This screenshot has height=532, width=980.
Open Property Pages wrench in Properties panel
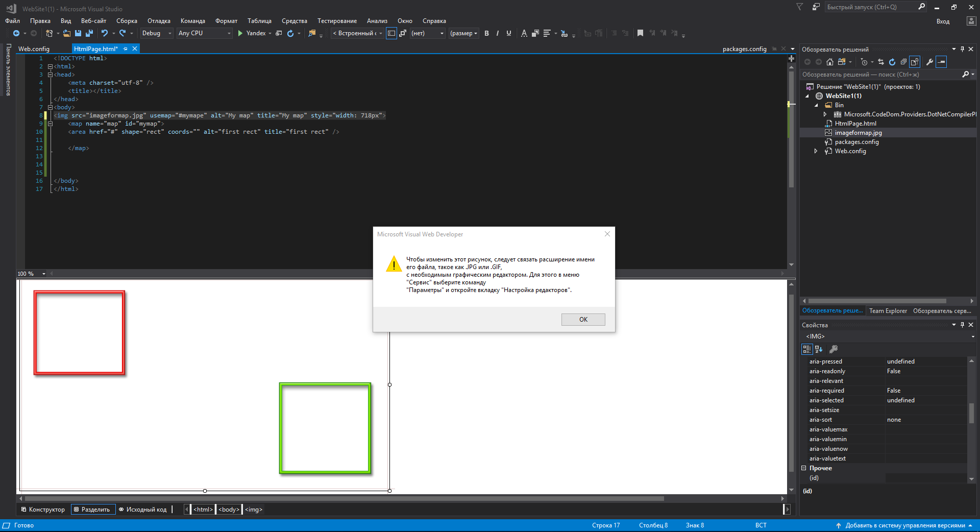pyautogui.click(x=834, y=349)
